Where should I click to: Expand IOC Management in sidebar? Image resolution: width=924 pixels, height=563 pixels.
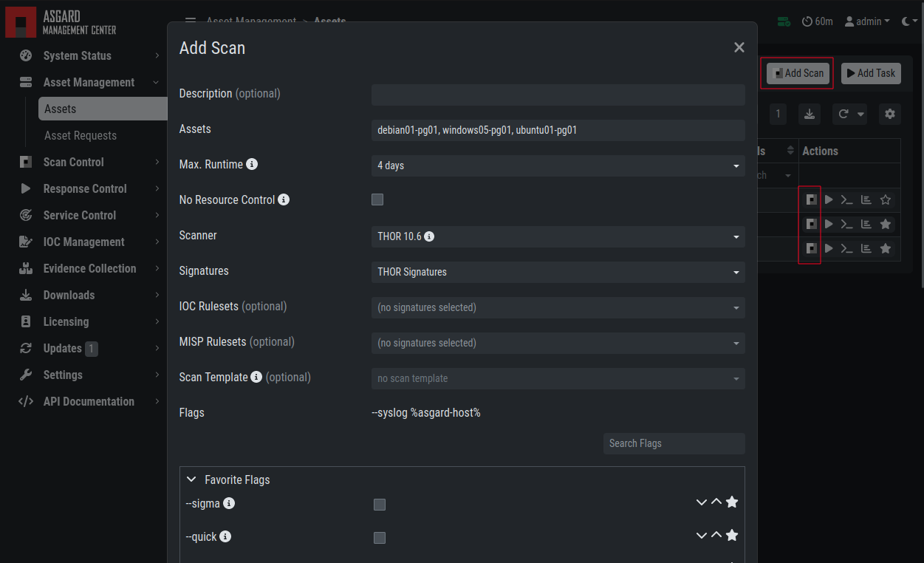[x=89, y=242]
